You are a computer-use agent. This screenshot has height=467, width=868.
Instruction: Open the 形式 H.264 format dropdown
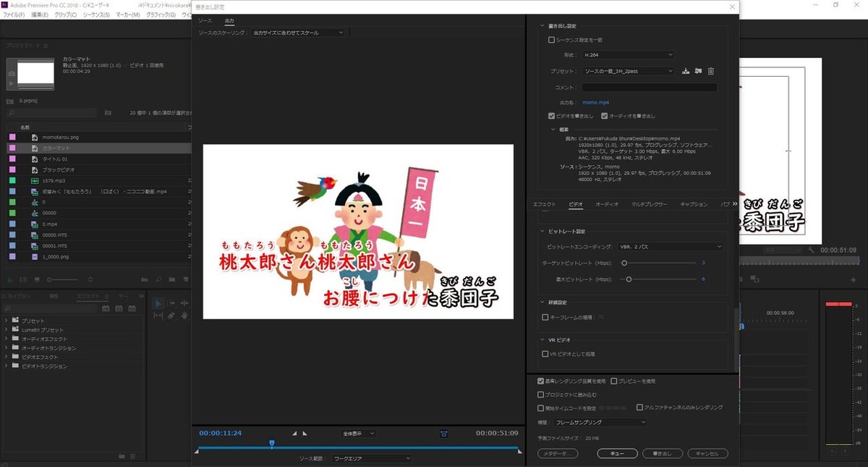coord(628,54)
